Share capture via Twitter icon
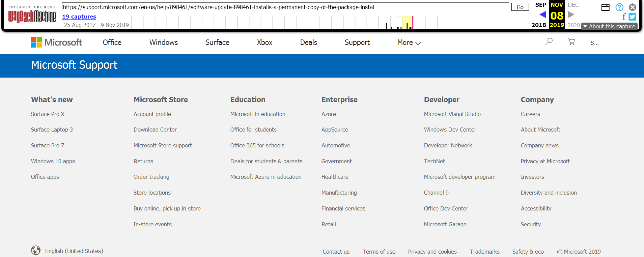 click(x=633, y=17)
